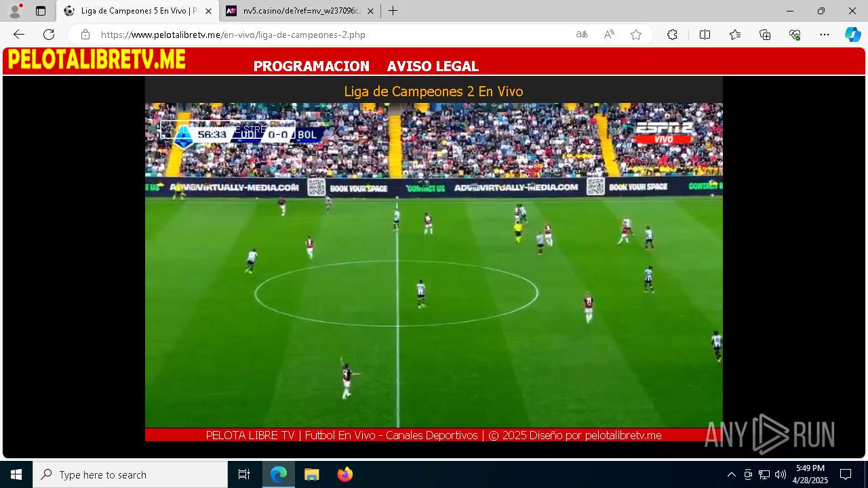This screenshot has height=488, width=868.
Task: Show hidden system tray icons
Action: point(731,474)
